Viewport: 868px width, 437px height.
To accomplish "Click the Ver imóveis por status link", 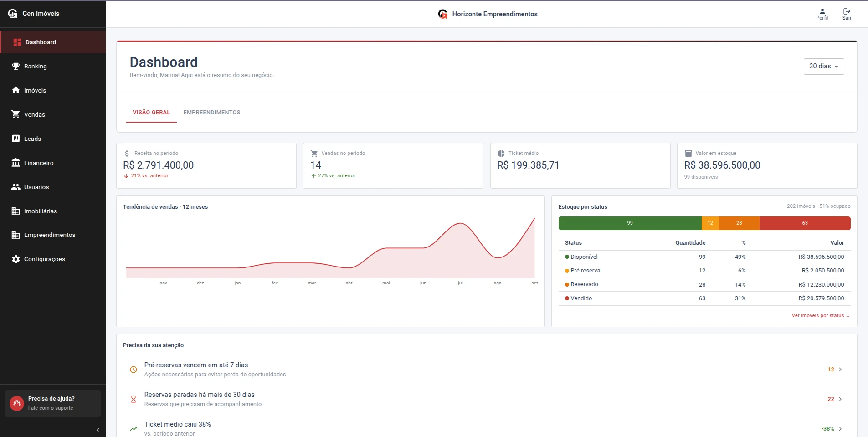I will tap(821, 315).
